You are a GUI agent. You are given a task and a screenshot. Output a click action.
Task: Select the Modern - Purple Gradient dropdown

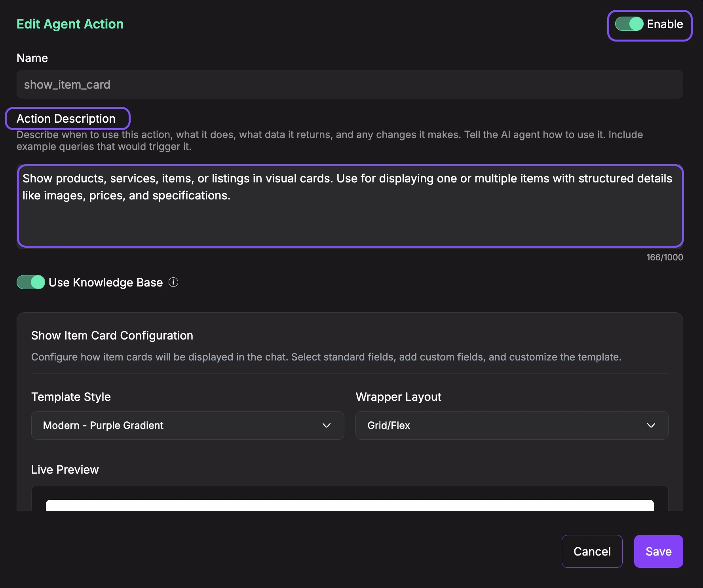(187, 425)
